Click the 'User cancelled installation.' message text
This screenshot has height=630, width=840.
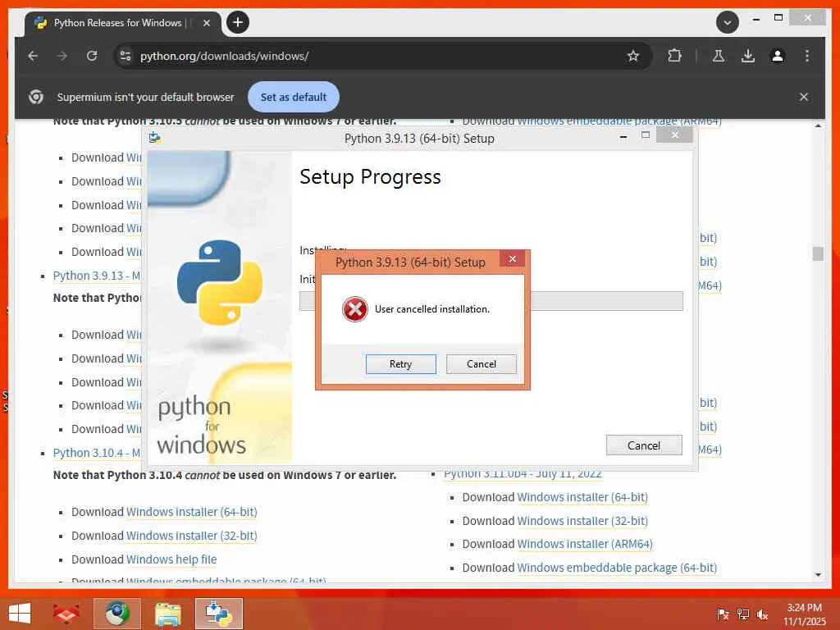click(x=432, y=309)
